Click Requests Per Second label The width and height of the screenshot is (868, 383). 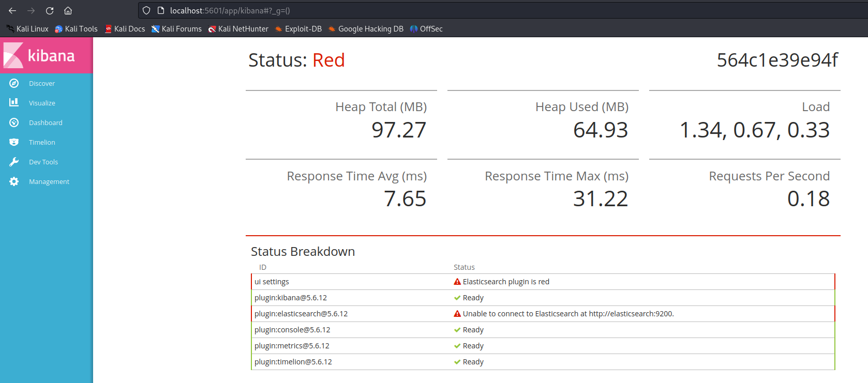pos(769,176)
